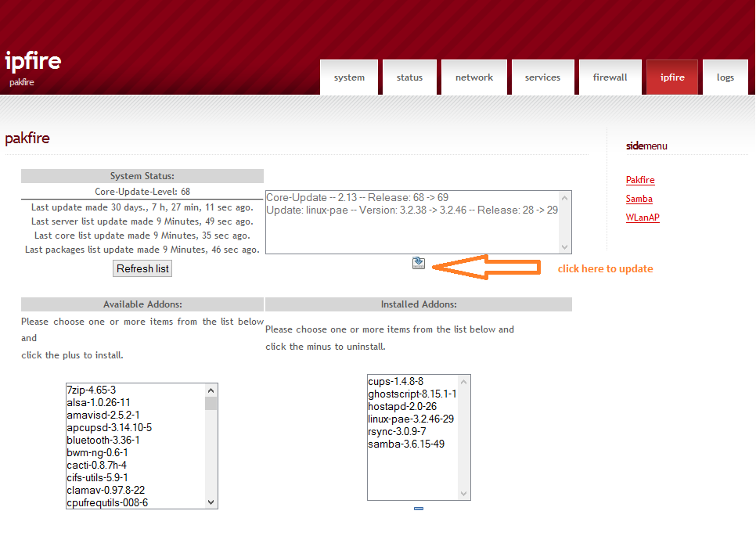Click the installed addons scrollbar up arrow
This screenshot has width=756, height=554.
click(464, 382)
